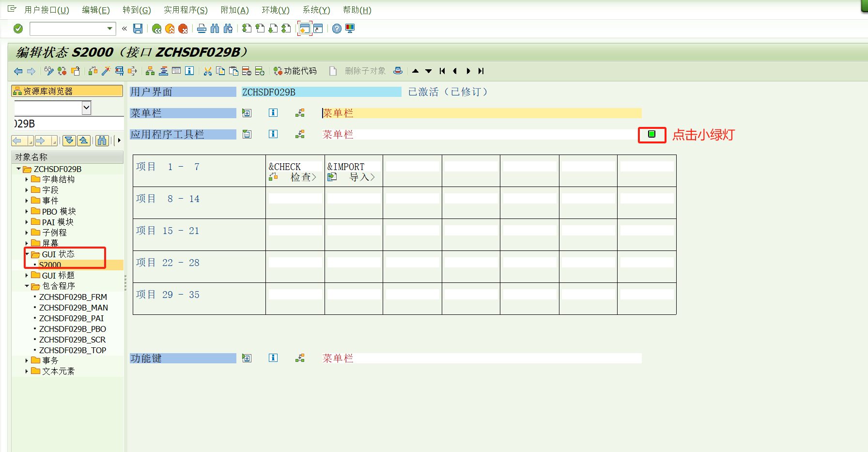Open the 转到(G) menu
The width and height of the screenshot is (868, 452).
point(137,10)
